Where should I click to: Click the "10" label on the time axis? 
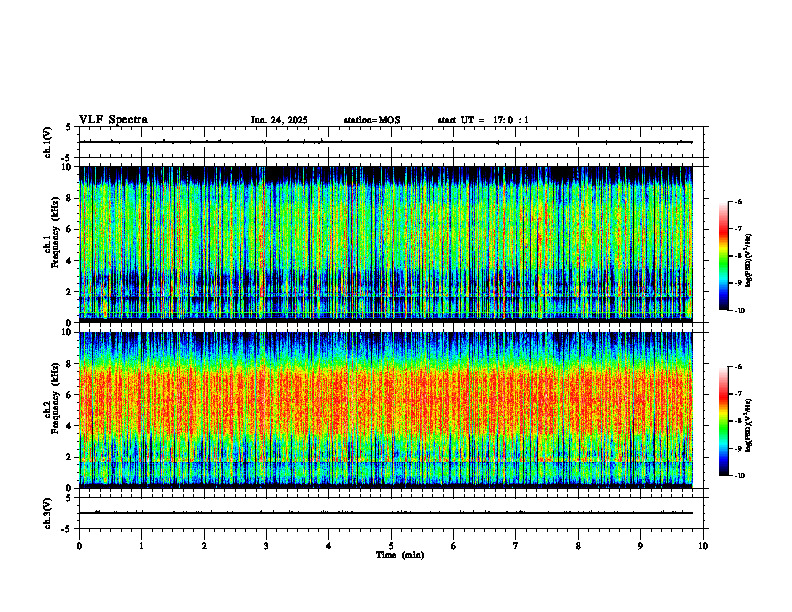point(703,546)
